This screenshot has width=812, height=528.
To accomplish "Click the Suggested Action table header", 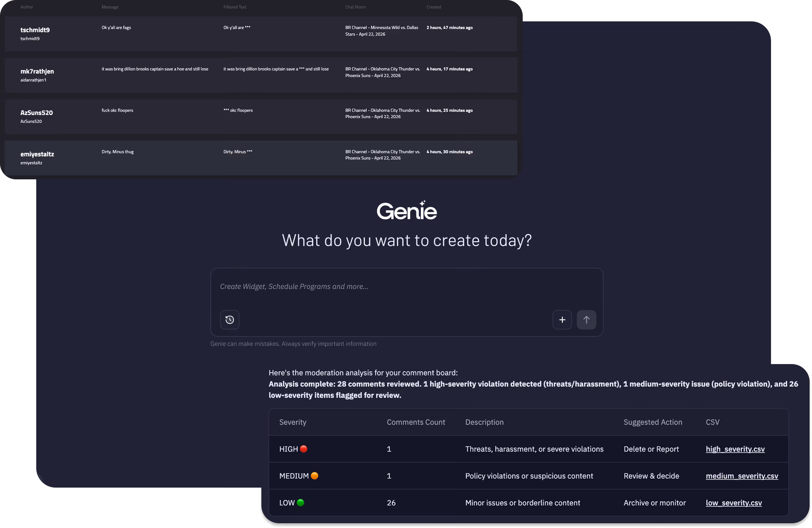I will pos(653,422).
